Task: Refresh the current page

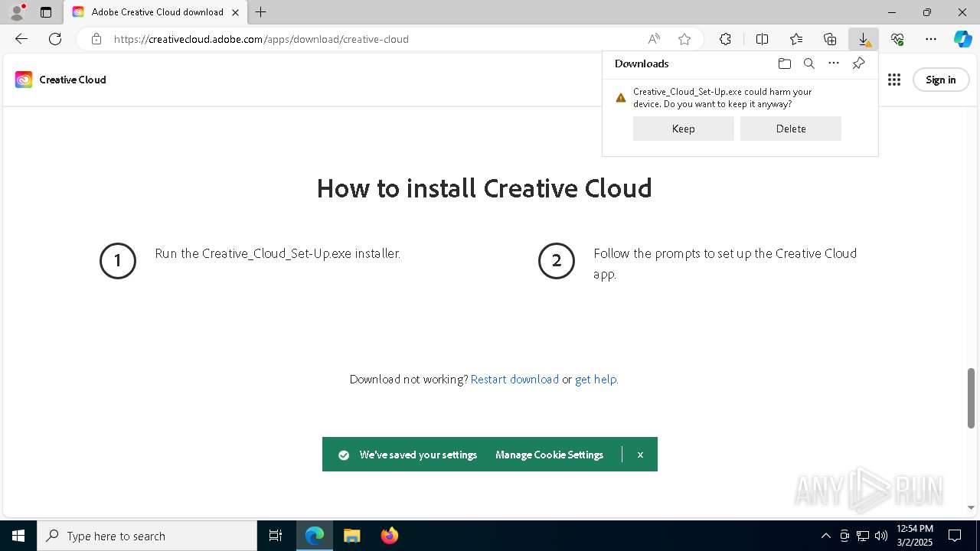Action: [55, 39]
